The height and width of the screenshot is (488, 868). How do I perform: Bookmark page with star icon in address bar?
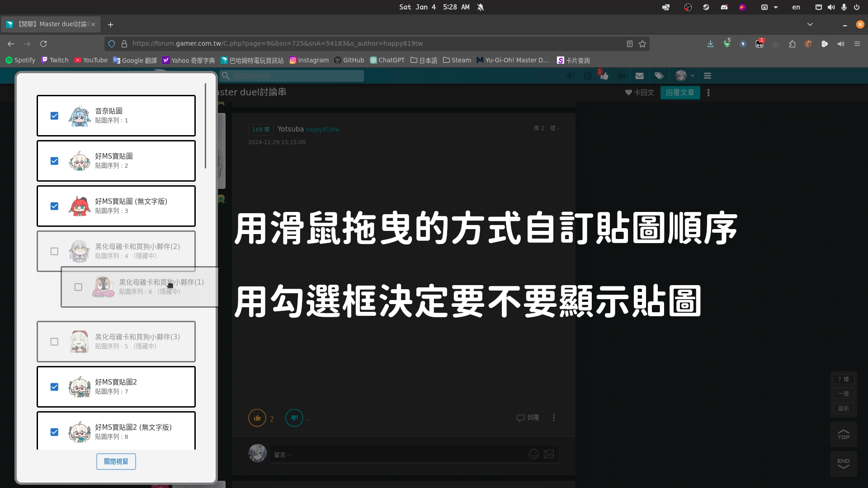pyautogui.click(x=642, y=44)
